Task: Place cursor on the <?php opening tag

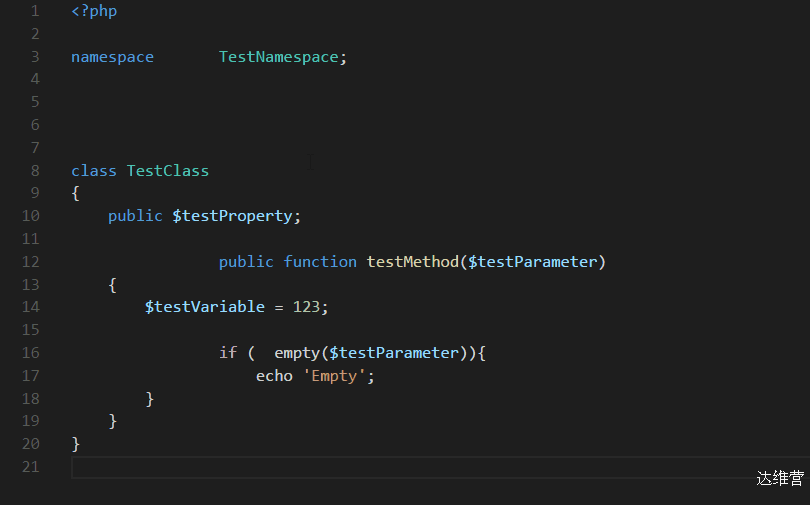Action: (x=94, y=11)
